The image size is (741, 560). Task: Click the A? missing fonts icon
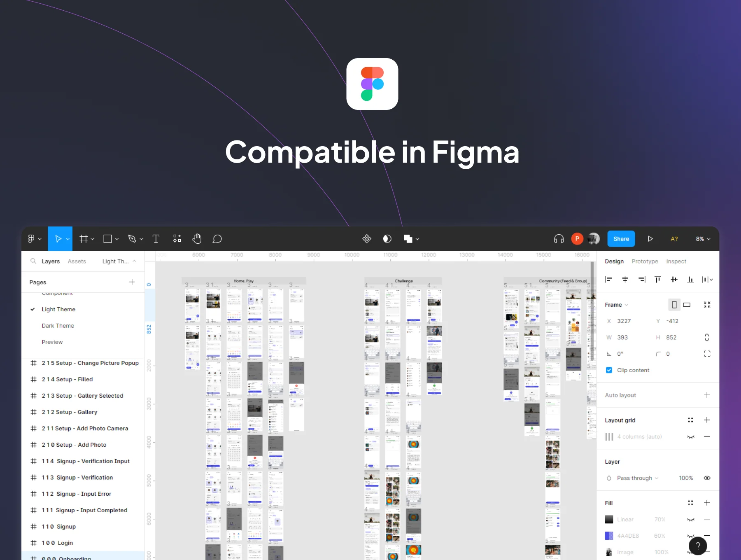pyautogui.click(x=674, y=239)
